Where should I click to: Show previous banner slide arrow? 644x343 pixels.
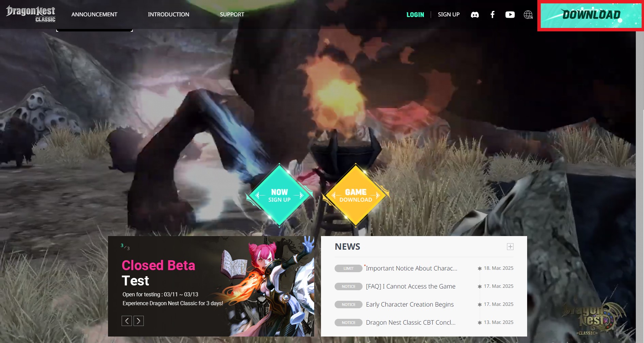click(x=127, y=321)
